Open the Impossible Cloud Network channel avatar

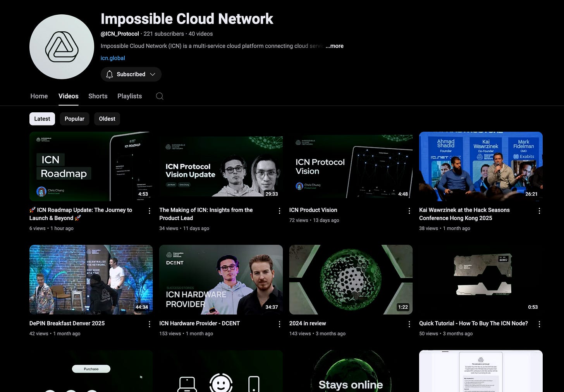[62, 47]
